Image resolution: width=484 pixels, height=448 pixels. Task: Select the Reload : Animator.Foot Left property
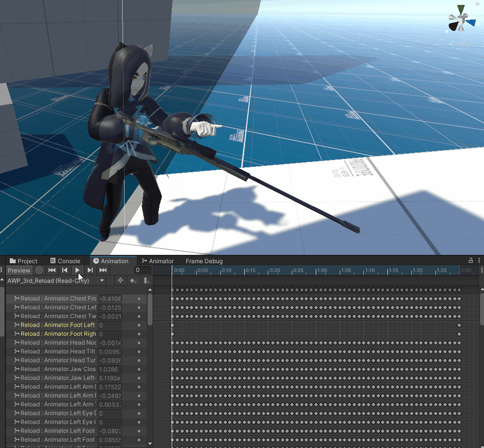(59, 324)
